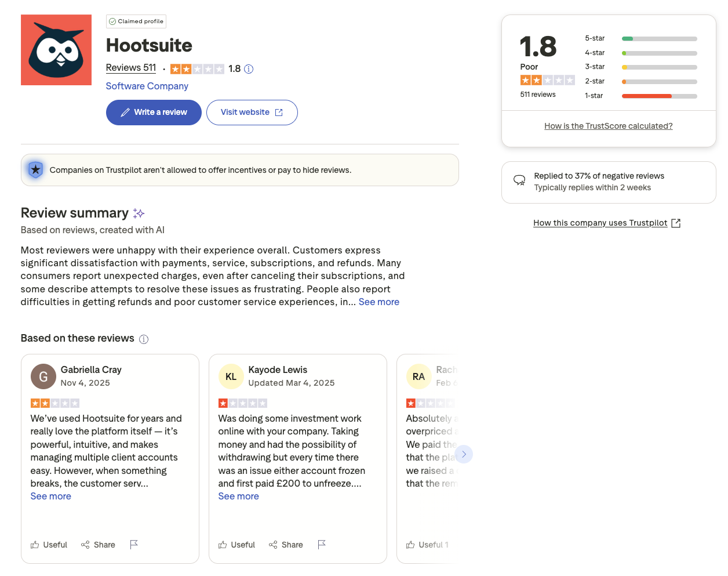Mark Gabriella Cray's review as Useful
This screenshot has width=728, height=576.
[49, 545]
